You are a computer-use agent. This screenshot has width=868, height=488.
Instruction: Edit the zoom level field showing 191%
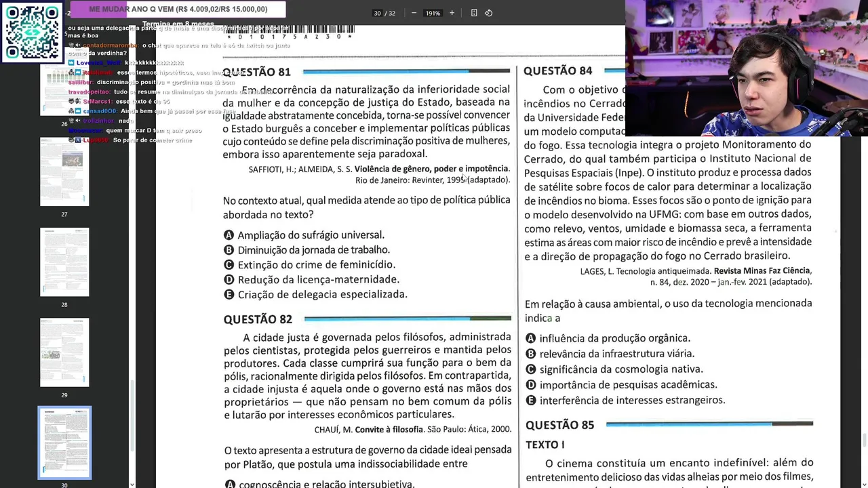tap(433, 13)
